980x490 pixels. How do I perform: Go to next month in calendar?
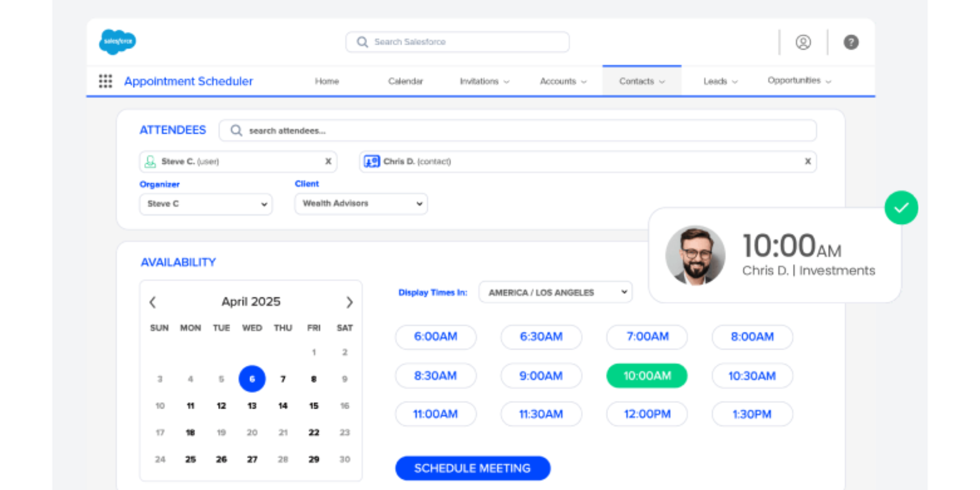pyautogui.click(x=349, y=302)
